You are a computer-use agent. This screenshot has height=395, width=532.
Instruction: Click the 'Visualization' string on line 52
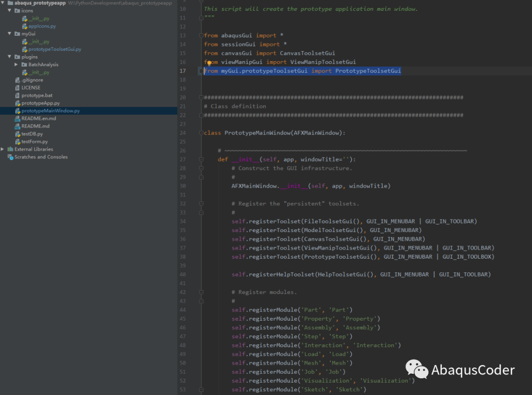coord(385,381)
